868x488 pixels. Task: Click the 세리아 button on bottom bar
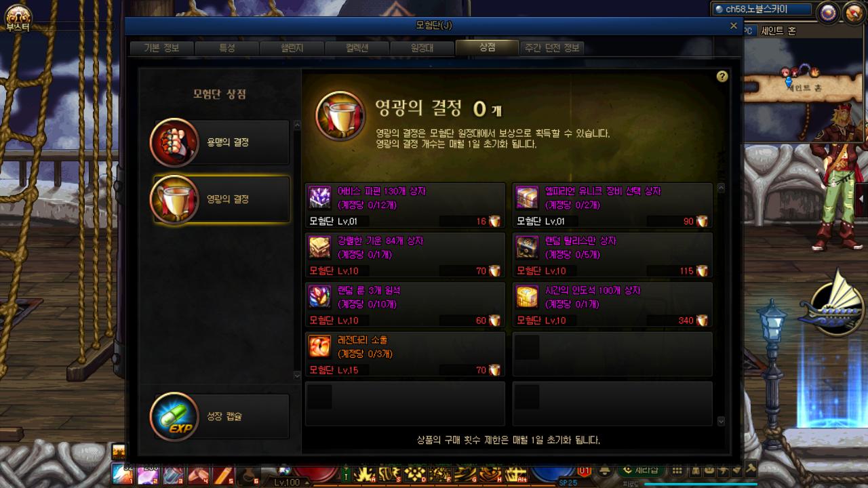642,470
